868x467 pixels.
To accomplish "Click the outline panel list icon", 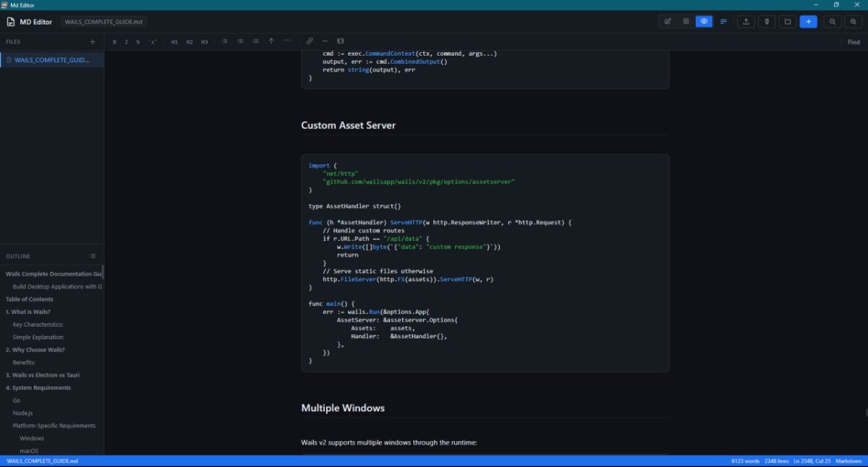I will click(x=93, y=256).
